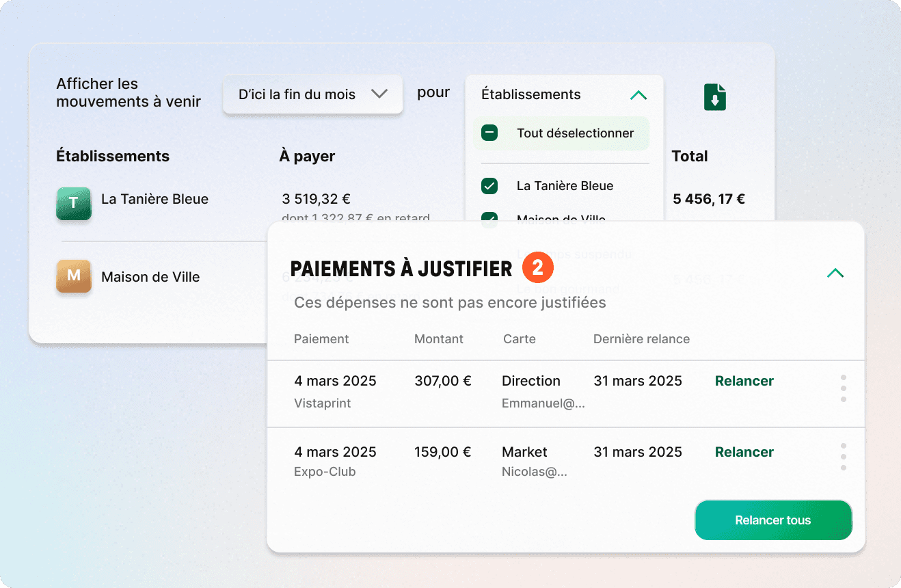Open the kebab menu for the Vistaprint payment

(x=843, y=388)
